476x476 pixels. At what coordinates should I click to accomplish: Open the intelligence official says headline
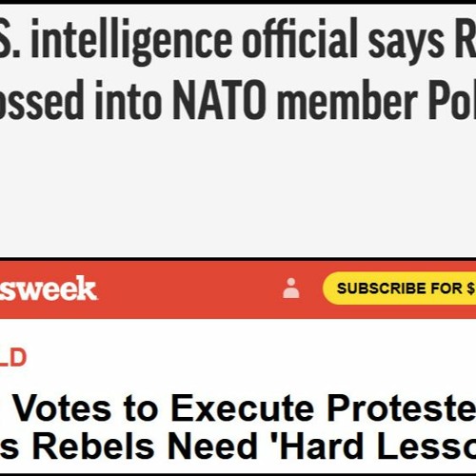238,42
